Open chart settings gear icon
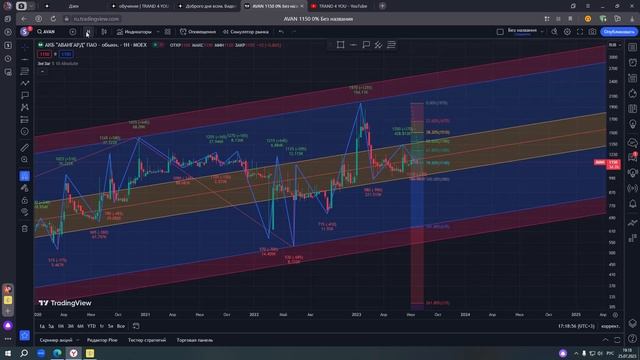This screenshot has height=360, width=640. [567, 32]
